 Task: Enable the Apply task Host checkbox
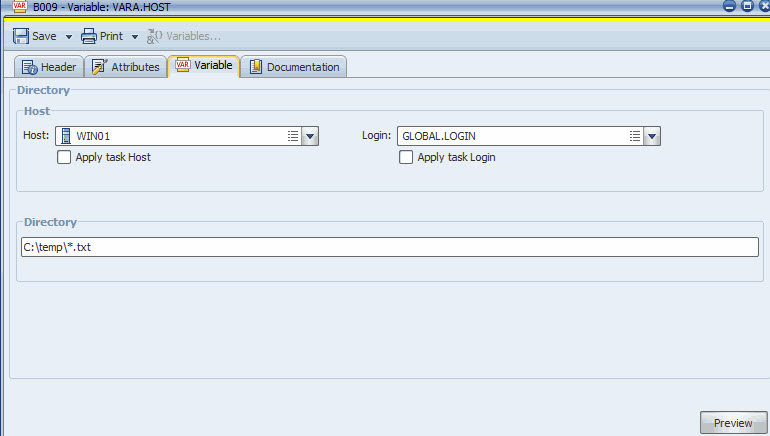(x=64, y=157)
